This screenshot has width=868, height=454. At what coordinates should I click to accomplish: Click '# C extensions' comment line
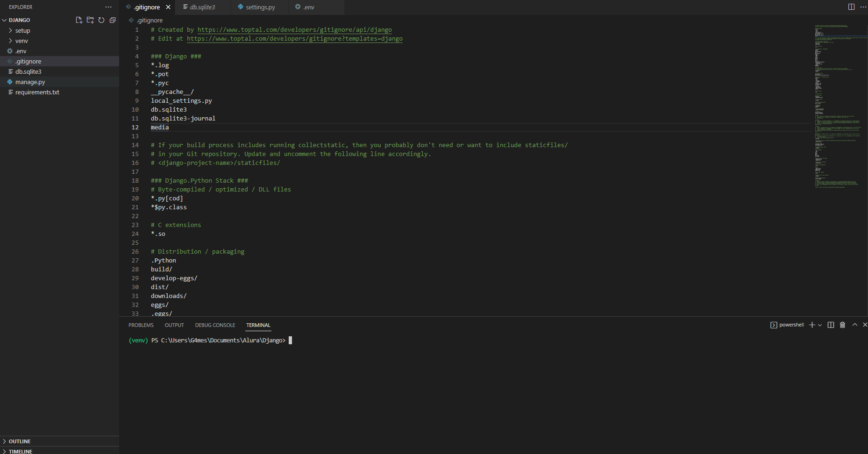click(x=176, y=225)
